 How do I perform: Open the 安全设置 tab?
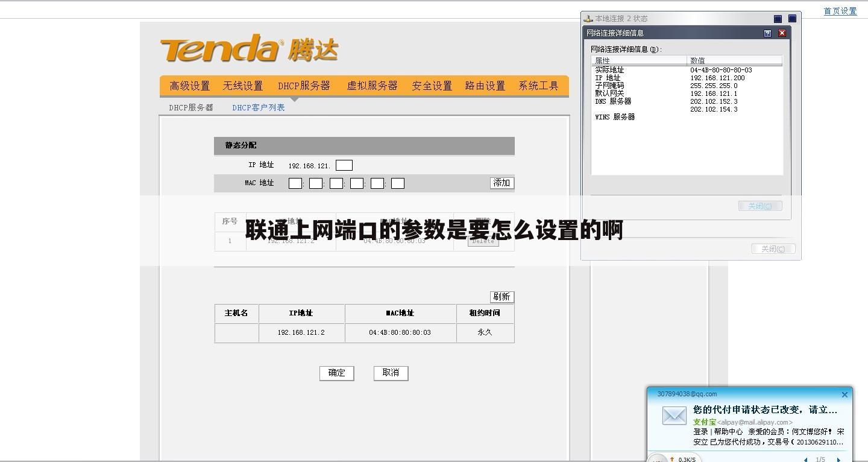click(x=432, y=86)
